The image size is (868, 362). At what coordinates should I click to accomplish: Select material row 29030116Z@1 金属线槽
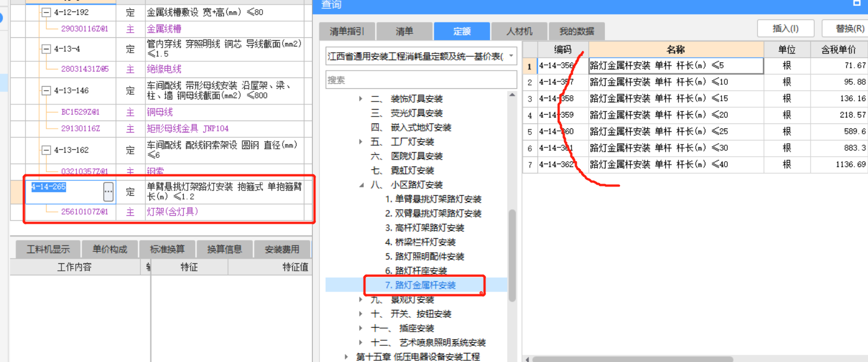coord(163,29)
